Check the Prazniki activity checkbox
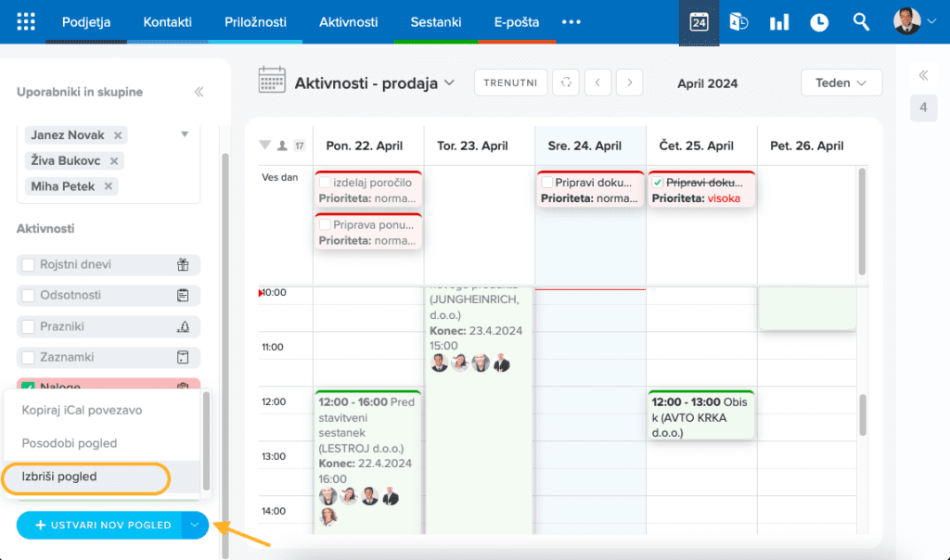 pyautogui.click(x=28, y=326)
